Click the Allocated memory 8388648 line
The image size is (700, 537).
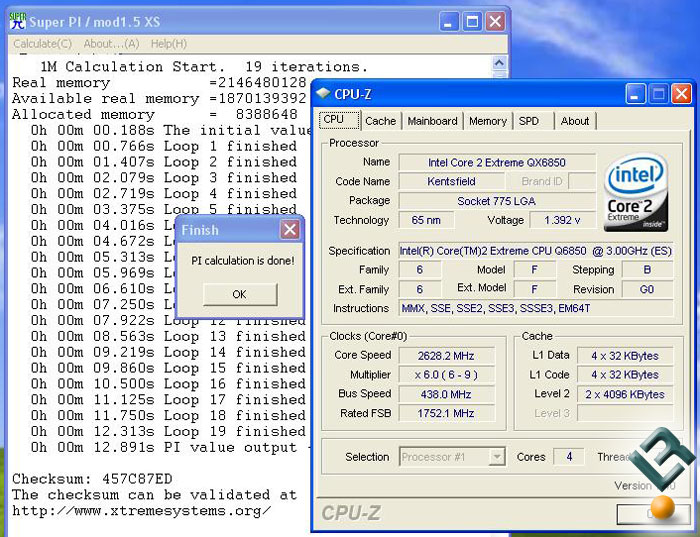point(154,114)
